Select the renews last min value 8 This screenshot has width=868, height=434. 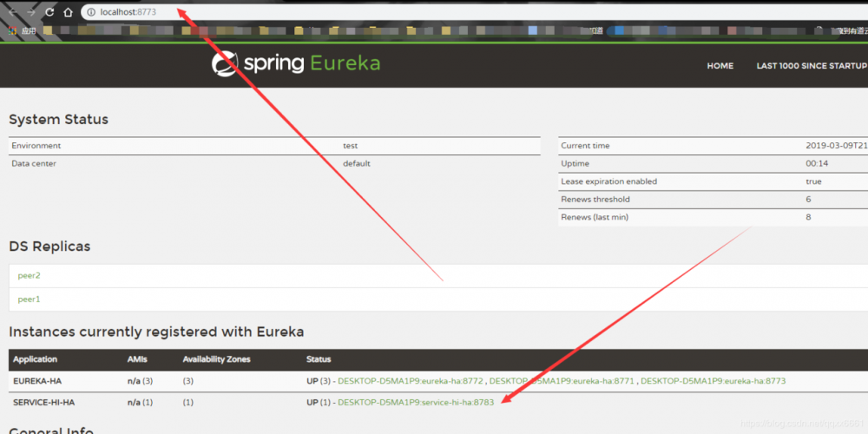click(x=809, y=217)
